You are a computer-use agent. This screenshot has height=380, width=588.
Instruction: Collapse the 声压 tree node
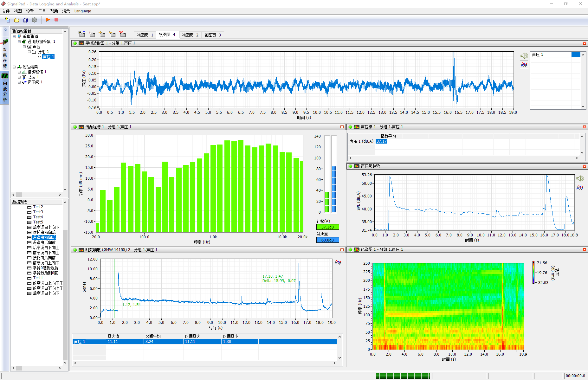click(x=24, y=47)
